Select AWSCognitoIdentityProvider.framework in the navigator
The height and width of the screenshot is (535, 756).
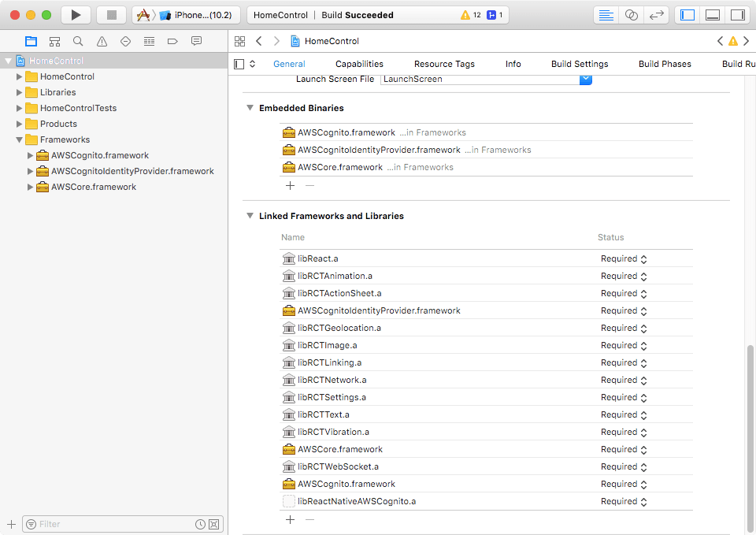tap(132, 171)
